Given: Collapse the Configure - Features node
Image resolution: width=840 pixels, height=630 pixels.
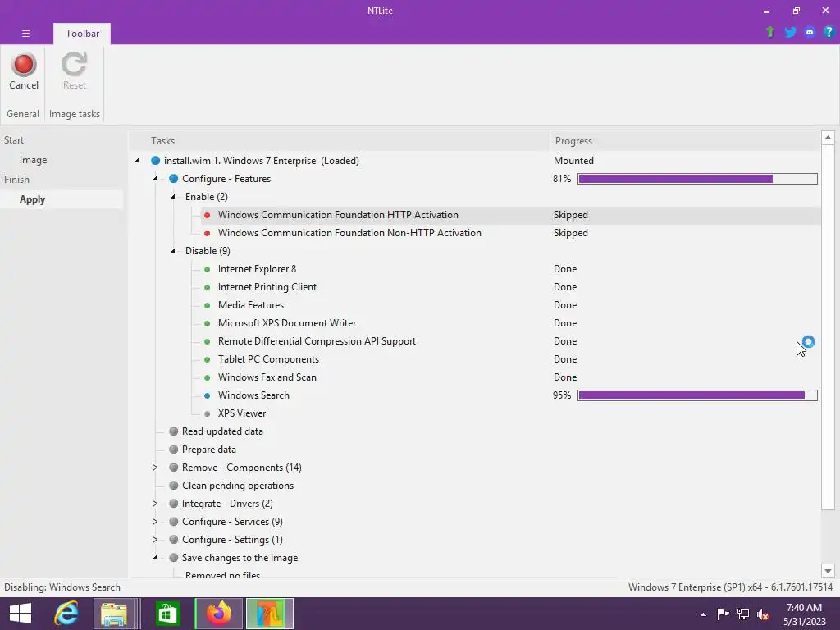Looking at the screenshot, I should [155, 178].
